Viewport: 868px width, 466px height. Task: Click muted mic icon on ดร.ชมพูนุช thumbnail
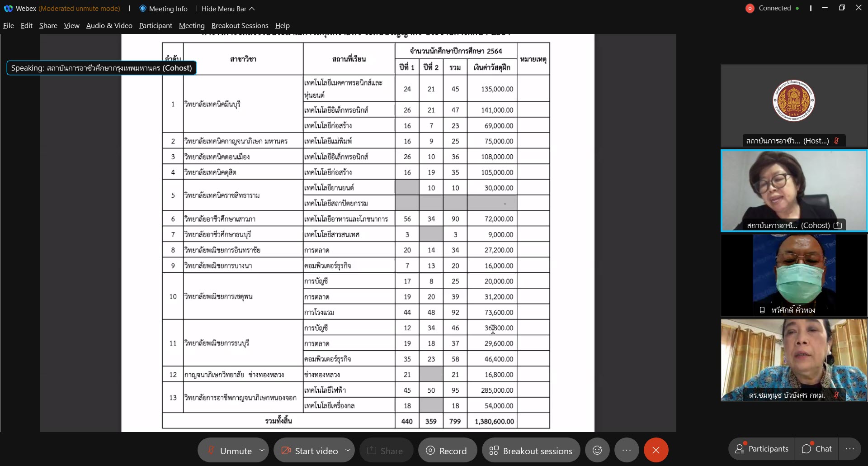836,395
